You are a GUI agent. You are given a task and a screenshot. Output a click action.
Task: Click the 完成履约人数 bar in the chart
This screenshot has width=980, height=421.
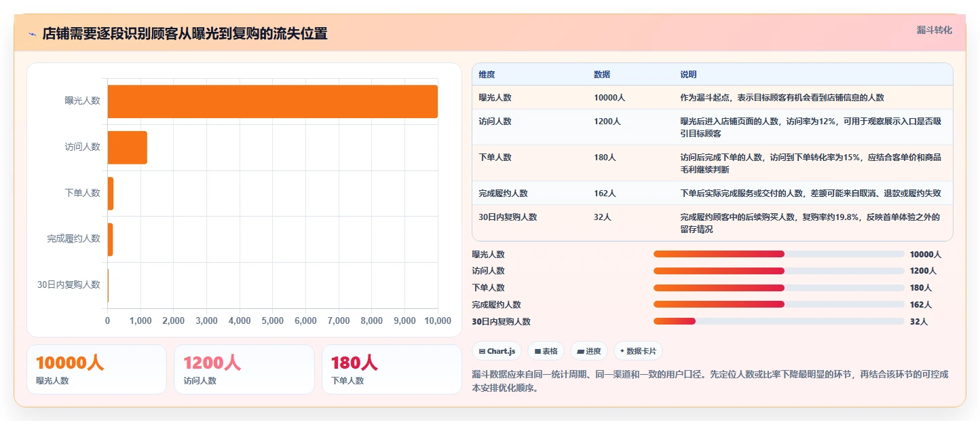(x=110, y=239)
